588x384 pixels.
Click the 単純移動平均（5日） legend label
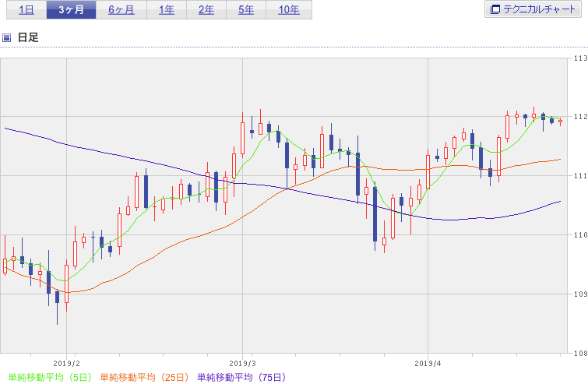pos(50,377)
